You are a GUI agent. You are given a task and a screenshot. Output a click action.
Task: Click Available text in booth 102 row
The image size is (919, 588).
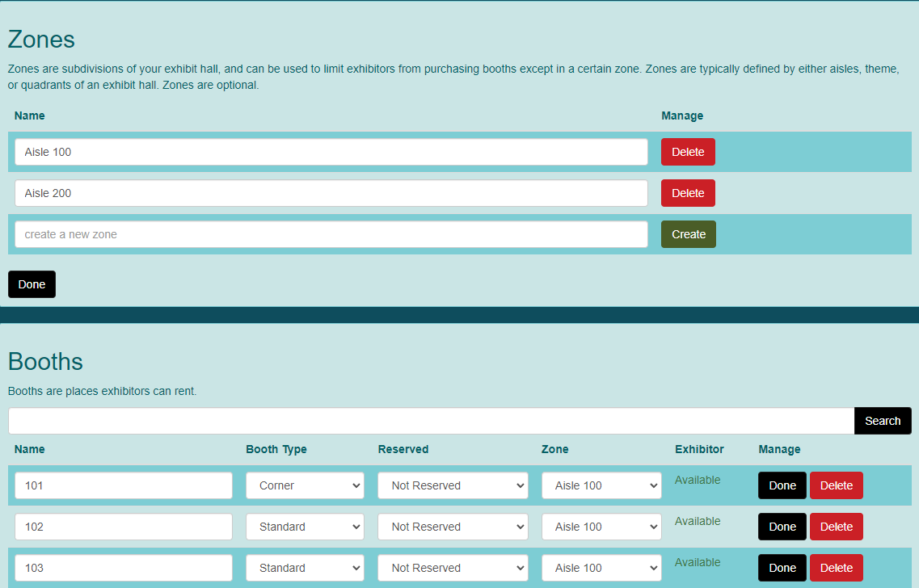point(698,521)
